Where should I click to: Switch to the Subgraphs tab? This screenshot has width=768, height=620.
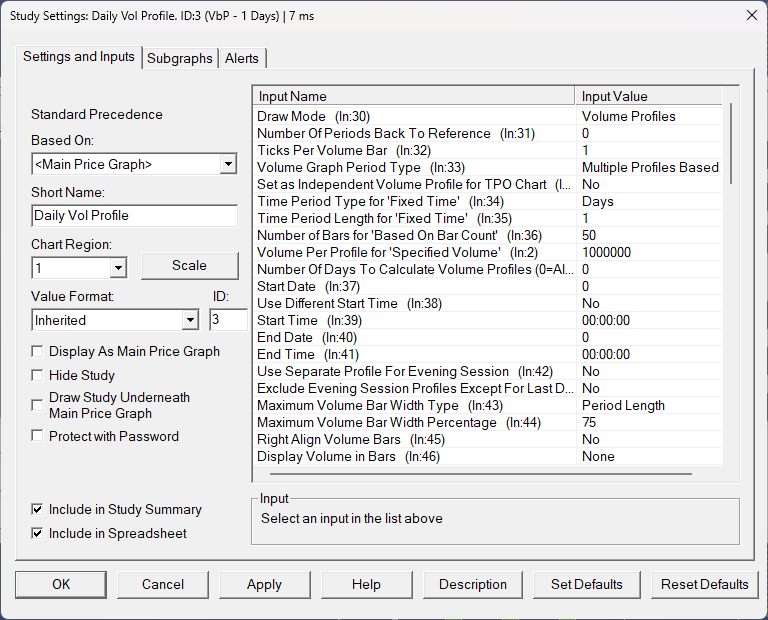180,58
